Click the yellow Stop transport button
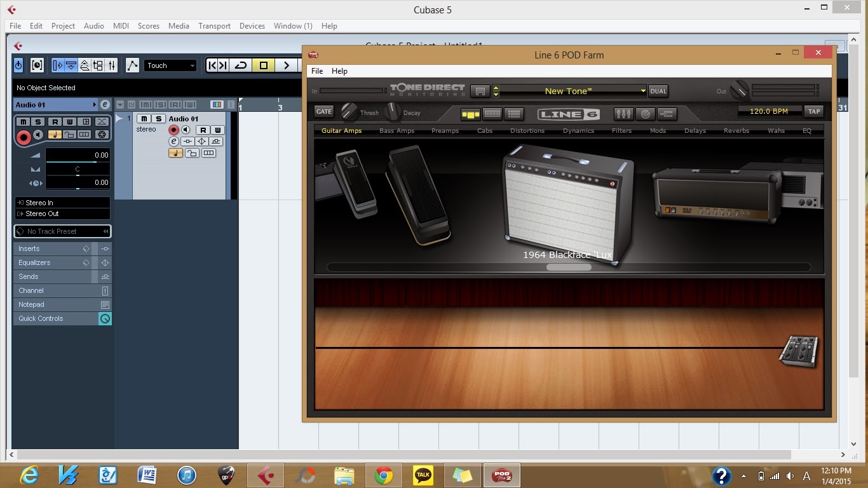868x488 pixels. pyautogui.click(x=263, y=65)
